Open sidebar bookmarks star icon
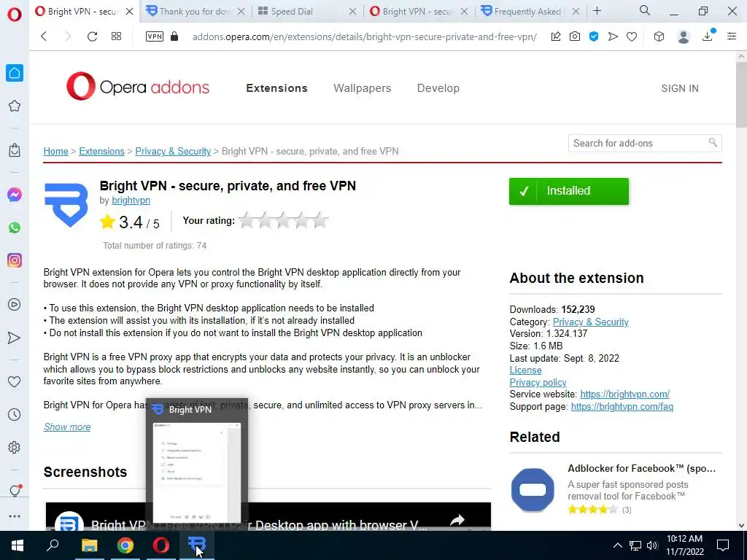Image resolution: width=747 pixels, height=560 pixels. [15, 106]
